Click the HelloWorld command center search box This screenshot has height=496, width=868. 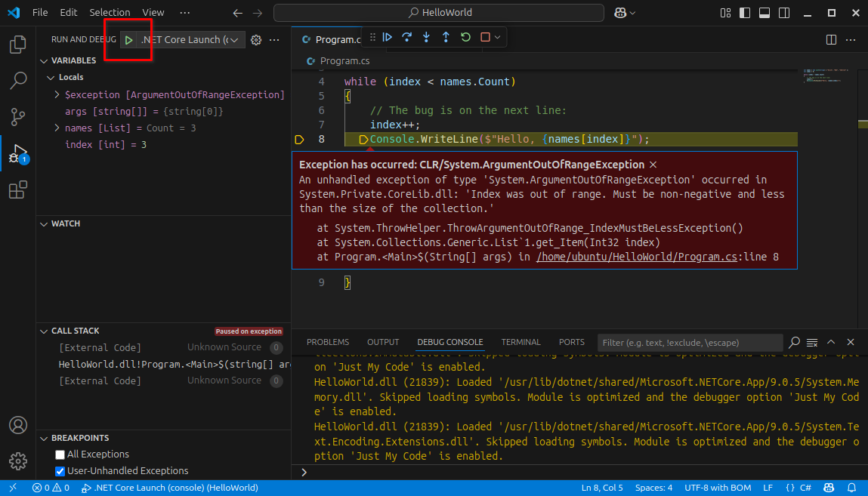(439, 13)
